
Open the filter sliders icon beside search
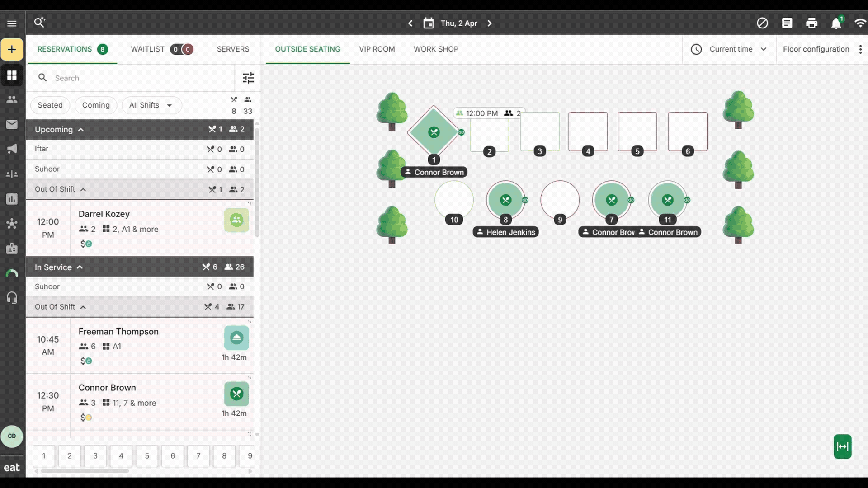click(248, 78)
